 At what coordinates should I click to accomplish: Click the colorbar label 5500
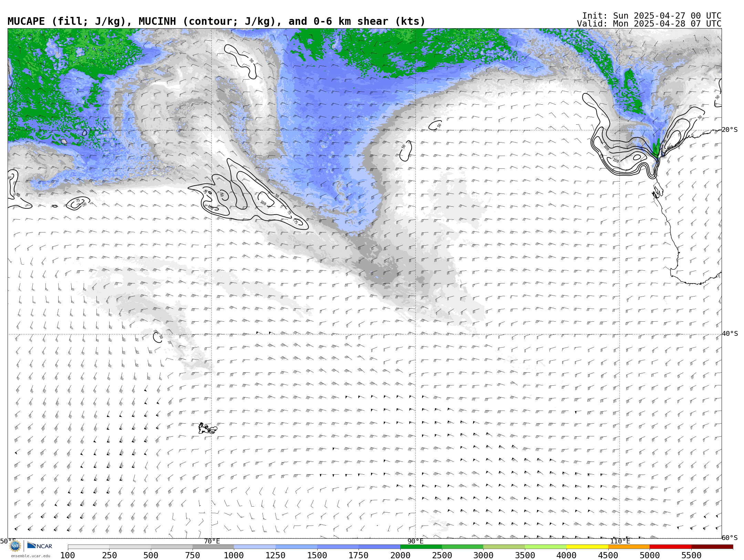[x=691, y=556]
